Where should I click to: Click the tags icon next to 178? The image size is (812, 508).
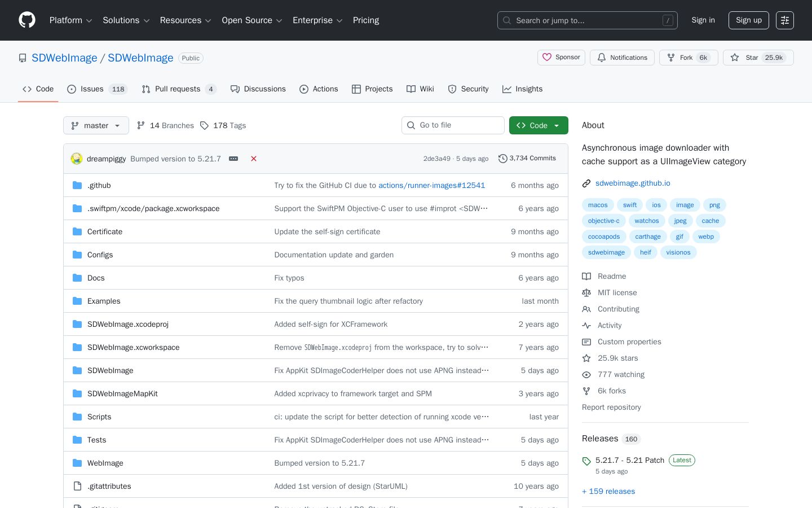204,125
